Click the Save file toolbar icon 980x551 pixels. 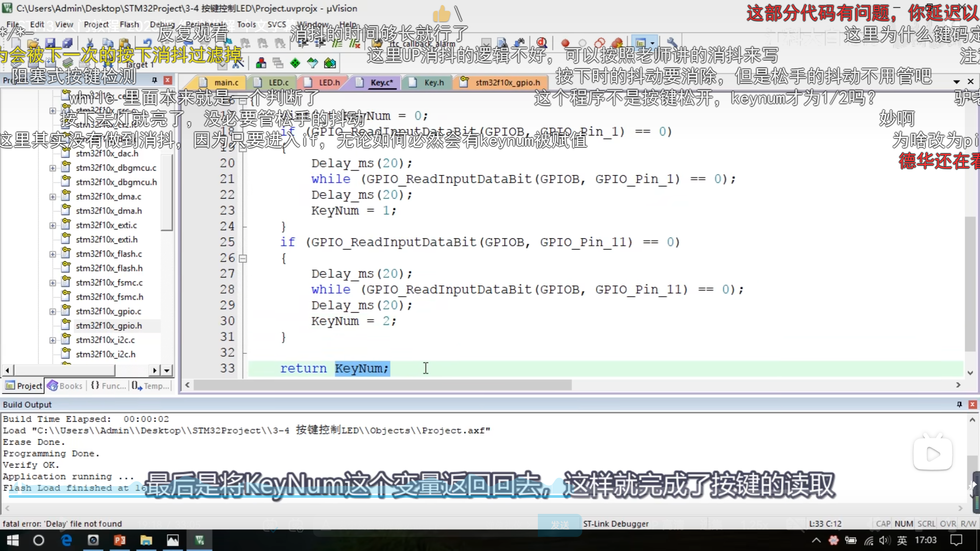(x=50, y=43)
